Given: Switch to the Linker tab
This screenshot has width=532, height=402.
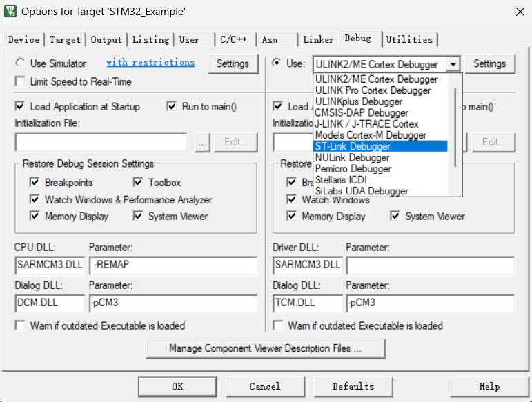Looking at the screenshot, I should point(318,40).
